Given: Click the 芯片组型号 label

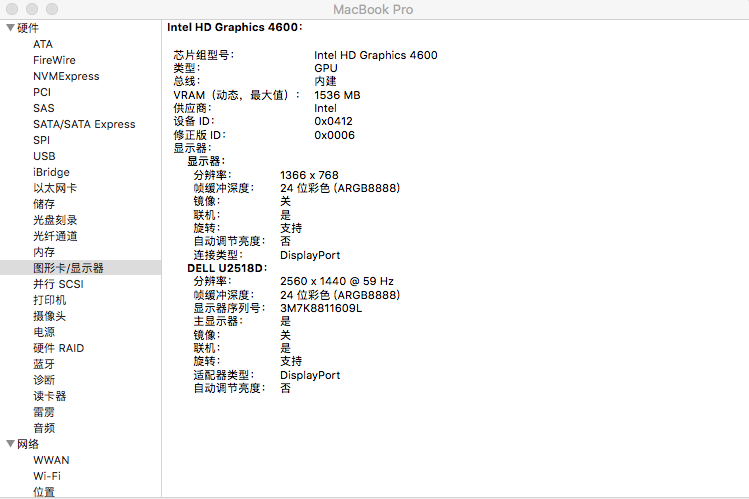Looking at the screenshot, I should (203, 55).
